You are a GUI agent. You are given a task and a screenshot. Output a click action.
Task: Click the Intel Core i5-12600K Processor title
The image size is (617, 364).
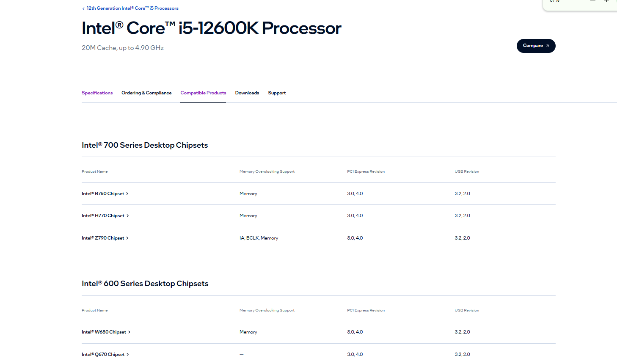(212, 28)
